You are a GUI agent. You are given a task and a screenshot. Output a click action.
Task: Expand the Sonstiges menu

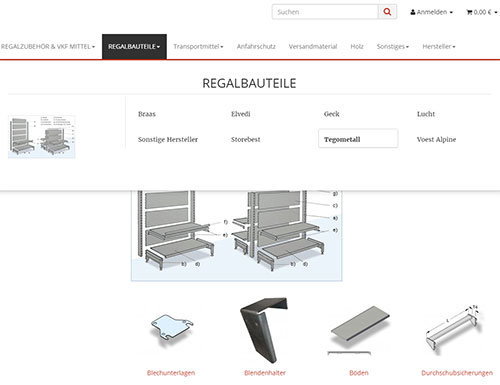tap(393, 47)
